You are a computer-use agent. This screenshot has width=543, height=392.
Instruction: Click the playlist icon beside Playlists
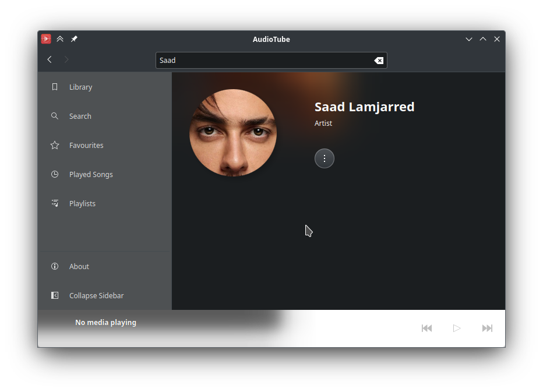click(55, 203)
